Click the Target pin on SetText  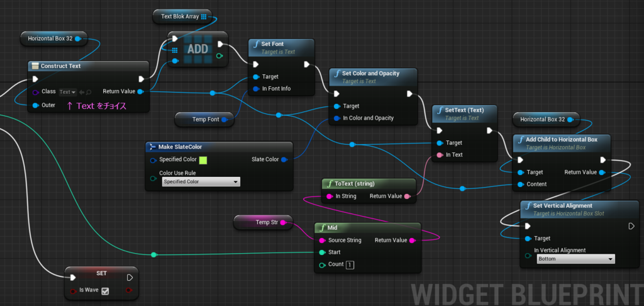pyautogui.click(x=440, y=143)
